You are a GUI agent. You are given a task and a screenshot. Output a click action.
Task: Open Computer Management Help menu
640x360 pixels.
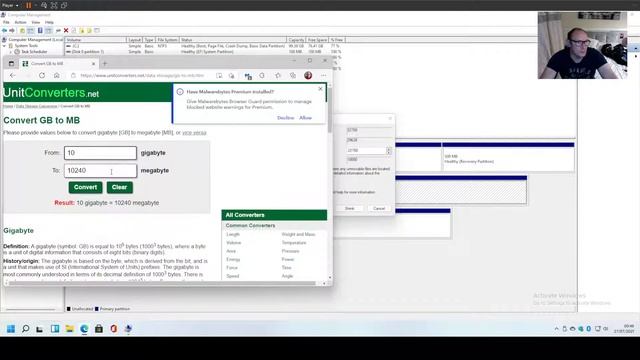click(x=49, y=22)
